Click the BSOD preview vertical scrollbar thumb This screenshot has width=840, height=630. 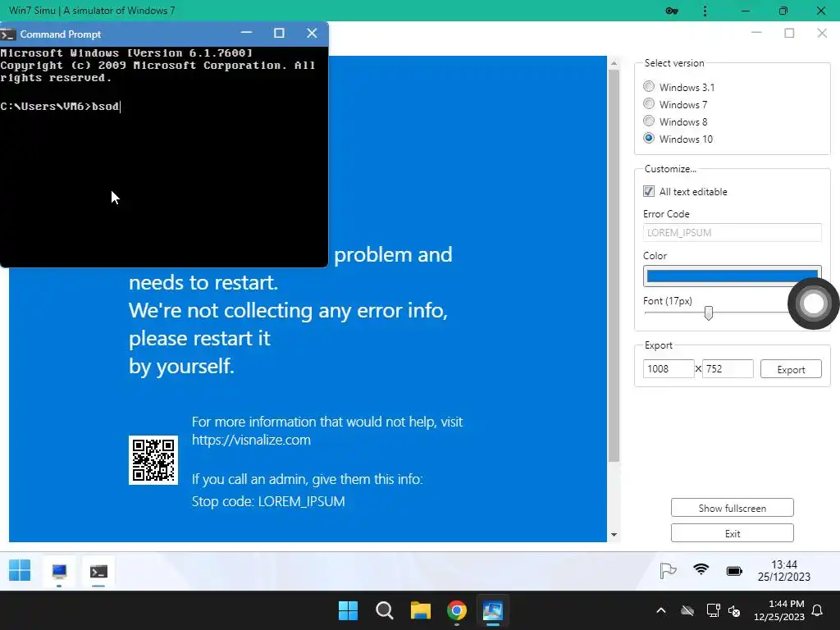pos(614,265)
